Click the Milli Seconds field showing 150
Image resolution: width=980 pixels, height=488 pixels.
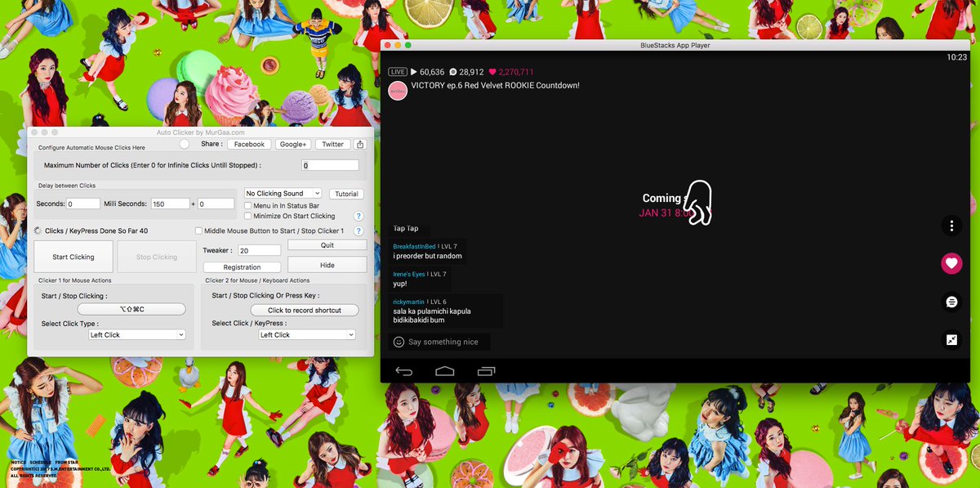pos(170,204)
